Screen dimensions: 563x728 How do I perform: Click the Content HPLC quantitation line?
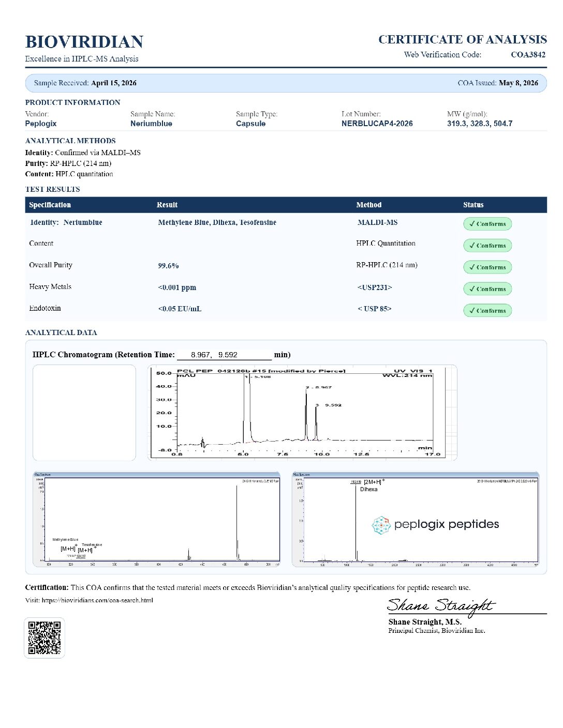[x=69, y=174]
